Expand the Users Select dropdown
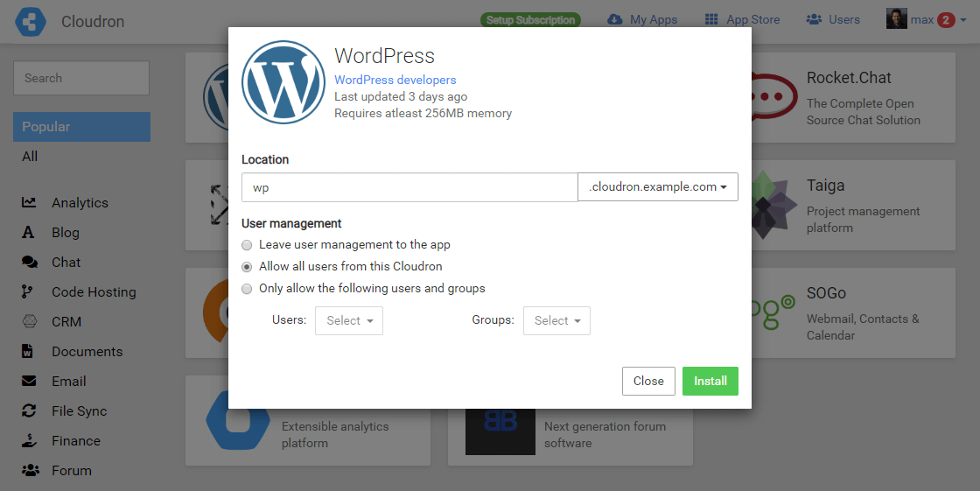This screenshot has width=980, height=491. (x=349, y=321)
